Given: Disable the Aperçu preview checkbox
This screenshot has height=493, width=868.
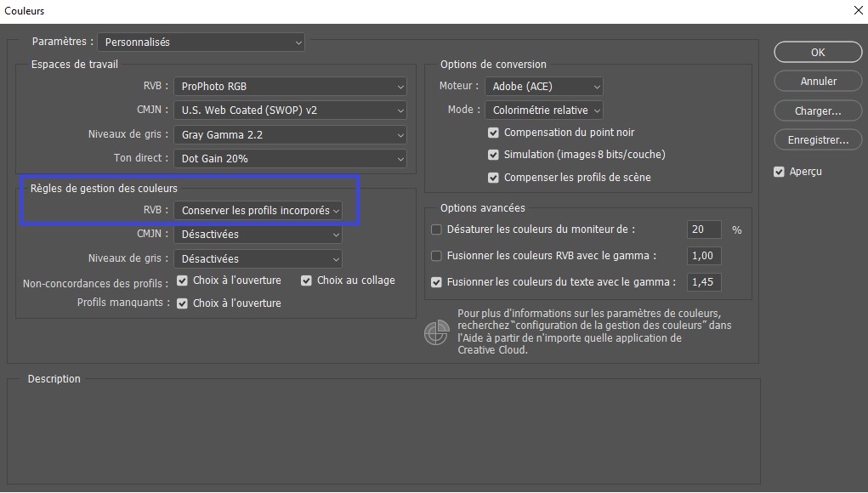Looking at the screenshot, I should click(x=779, y=172).
